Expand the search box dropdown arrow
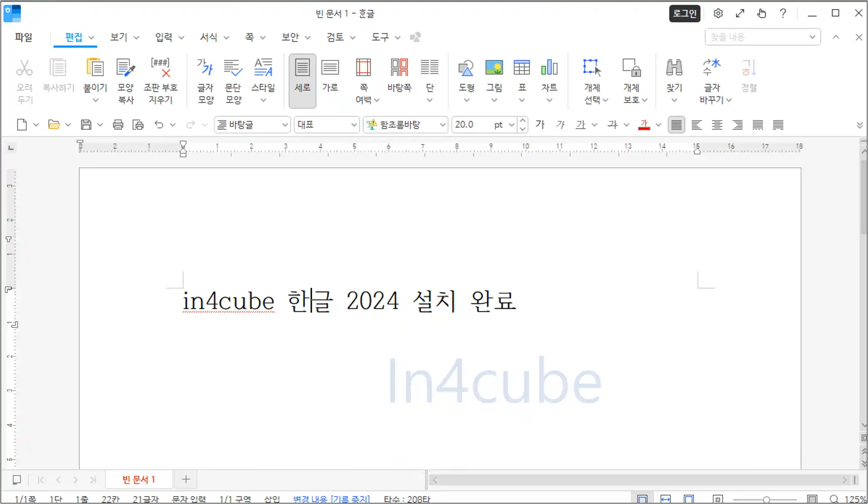868x504 pixels. tap(812, 37)
